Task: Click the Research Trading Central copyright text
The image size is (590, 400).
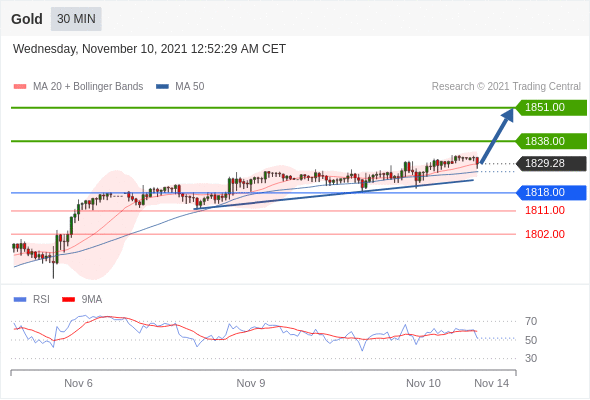Action: click(506, 87)
